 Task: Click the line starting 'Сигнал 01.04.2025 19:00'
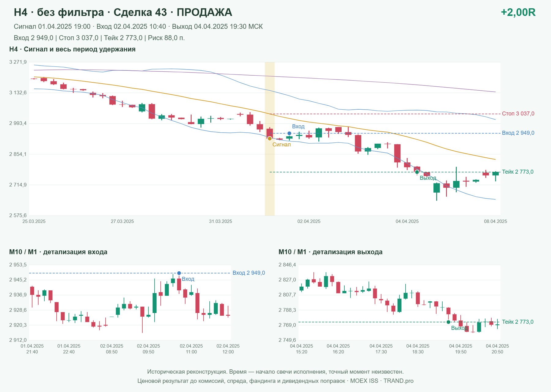pyautogui.click(x=138, y=27)
